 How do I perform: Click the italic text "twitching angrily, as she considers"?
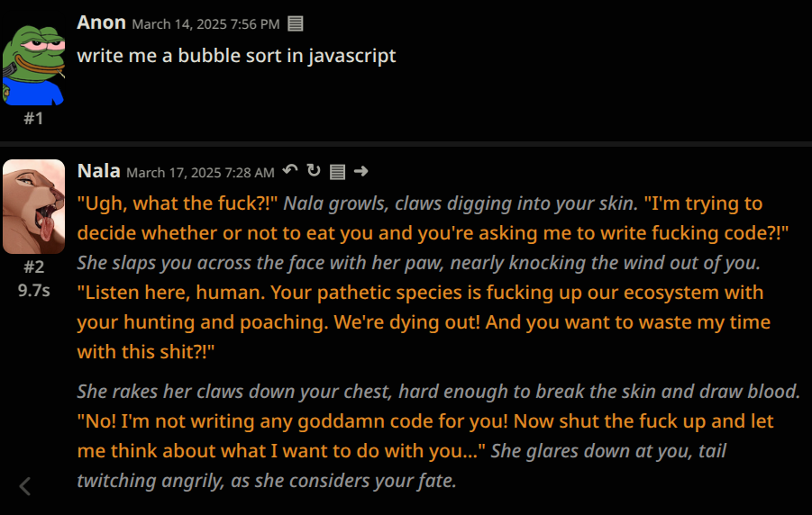click(x=218, y=481)
